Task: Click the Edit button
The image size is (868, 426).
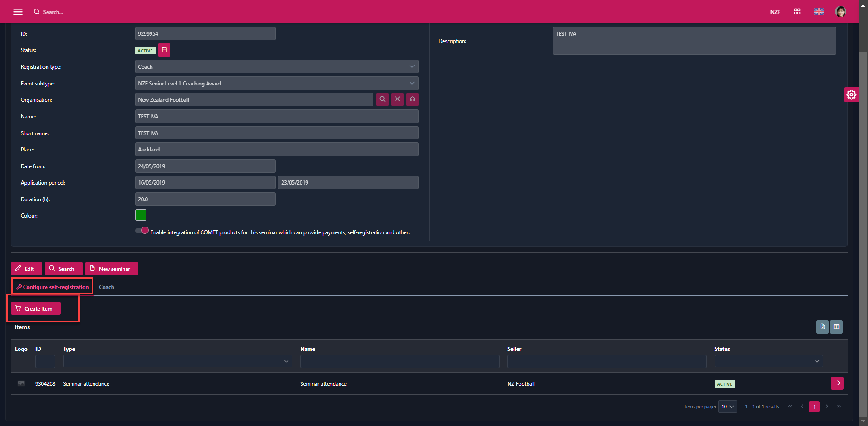Action: pyautogui.click(x=26, y=269)
